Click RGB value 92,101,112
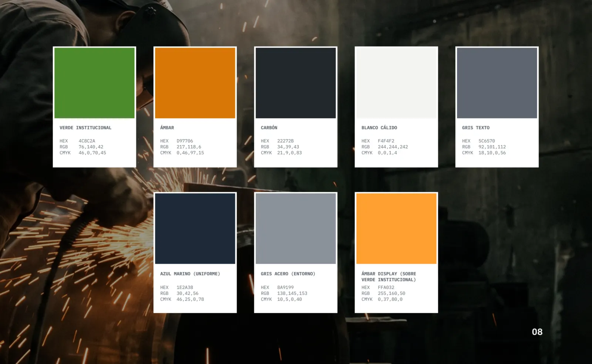The height and width of the screenshot is (364, 592). (x=492, y=147)
